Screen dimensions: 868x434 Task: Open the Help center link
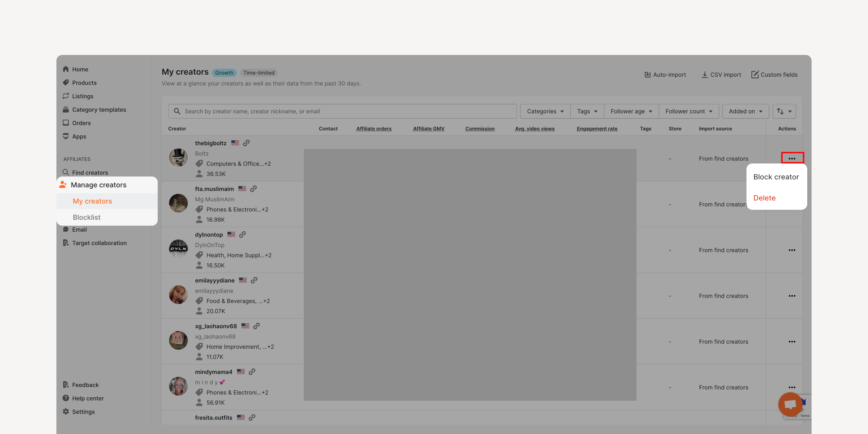(x=88, y=398)
